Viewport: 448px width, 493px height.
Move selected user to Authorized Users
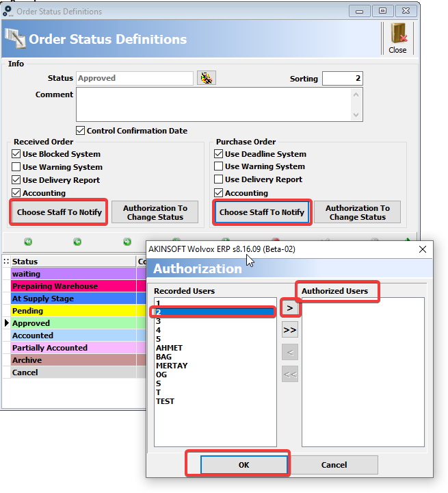tap(289, 308)
